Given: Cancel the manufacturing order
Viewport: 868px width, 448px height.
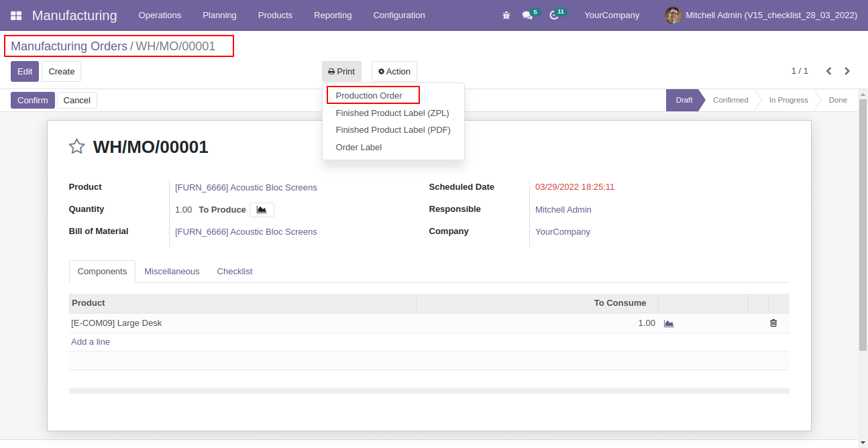Looking at the screenshot, I should coord(77,101).
